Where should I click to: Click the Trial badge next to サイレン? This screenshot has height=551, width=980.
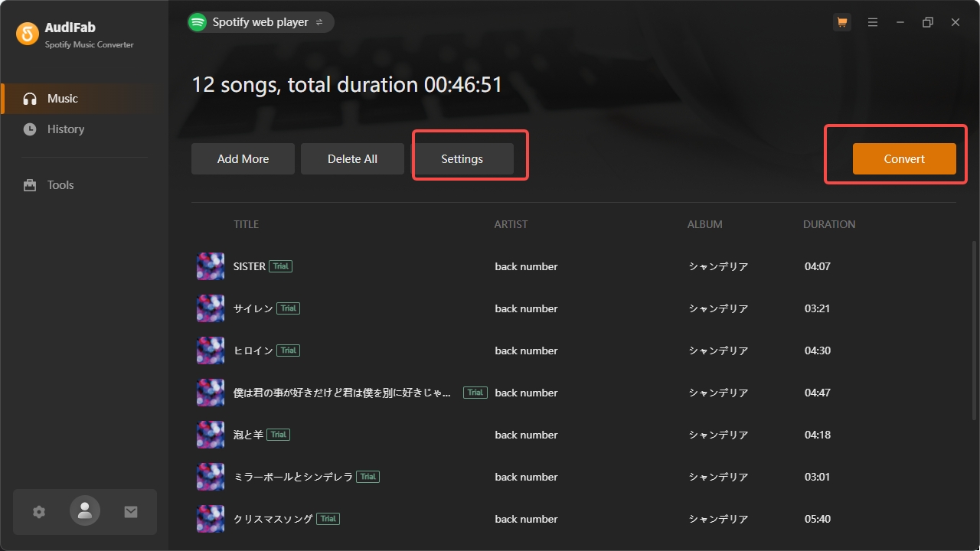pyautogui.click(x=288, y=308)
